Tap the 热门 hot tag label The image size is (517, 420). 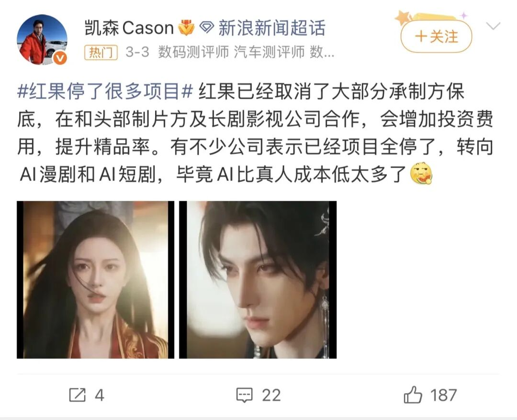coord(101,52)
